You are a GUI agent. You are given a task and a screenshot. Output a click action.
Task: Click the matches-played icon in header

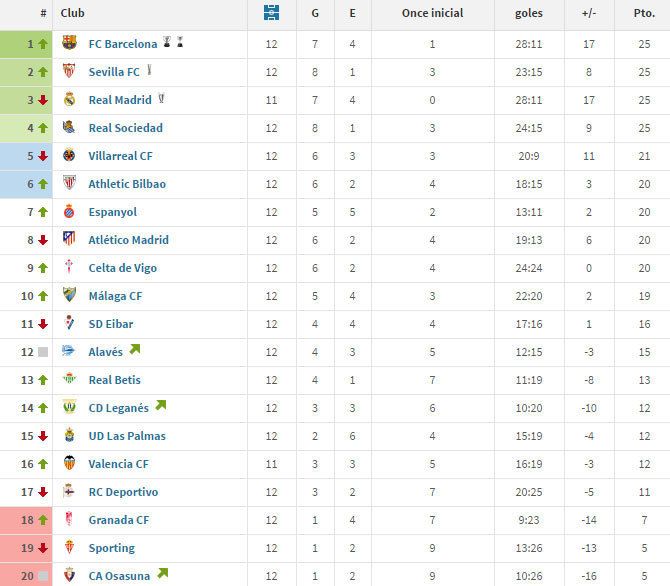pos(272,13)
